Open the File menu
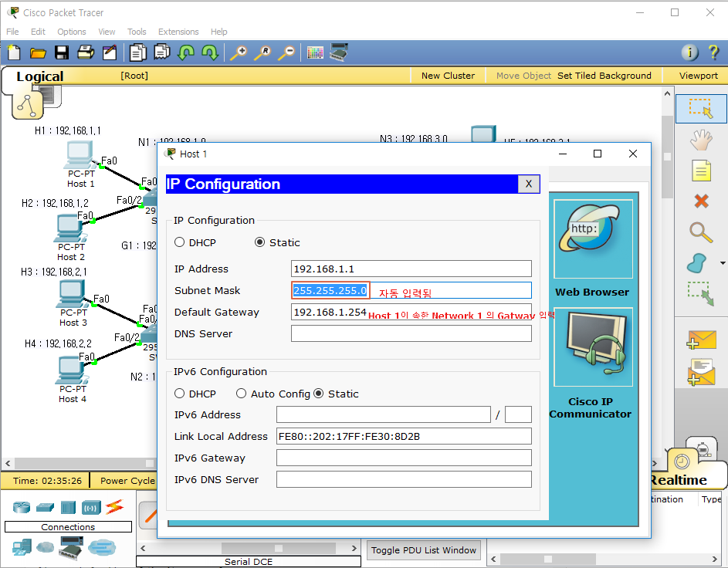728x568 pixels. 12,32
